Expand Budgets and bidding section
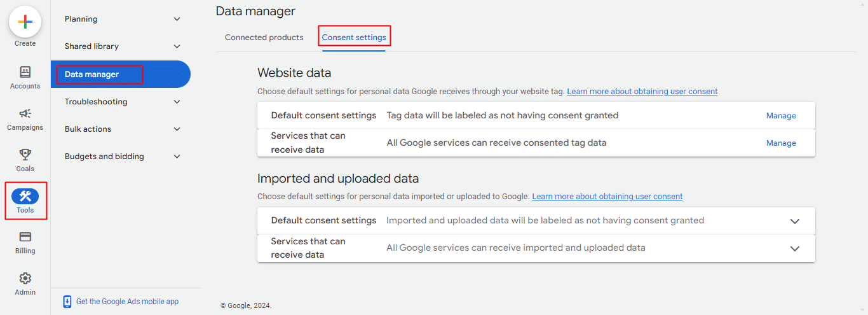This screenshot has width=868, height=315. [177, 157]
